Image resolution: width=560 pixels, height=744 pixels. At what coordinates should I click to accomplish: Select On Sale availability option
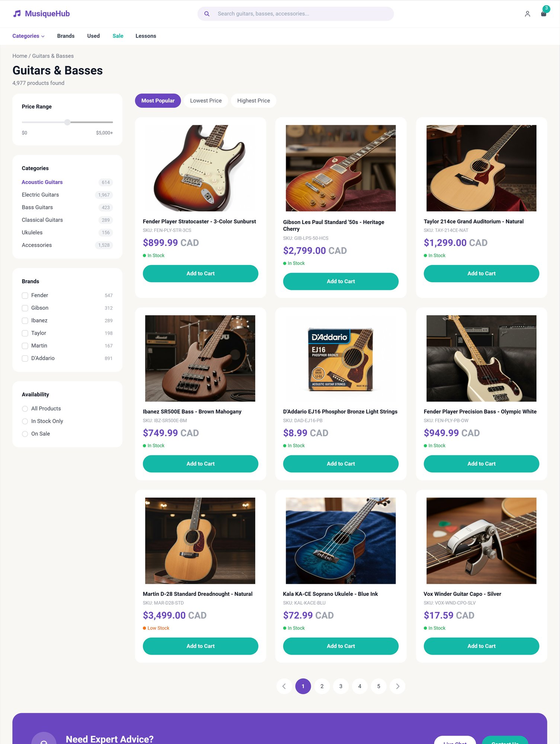(25, 434)
